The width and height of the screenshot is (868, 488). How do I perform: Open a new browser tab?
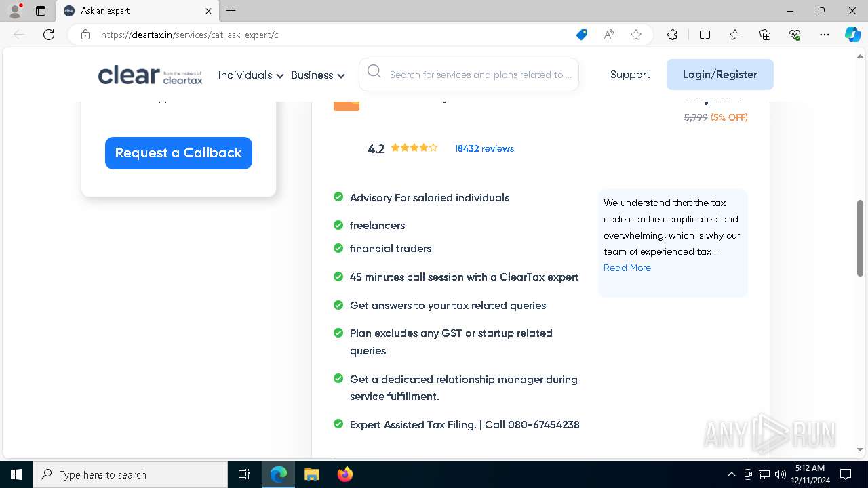coord(231,11)
